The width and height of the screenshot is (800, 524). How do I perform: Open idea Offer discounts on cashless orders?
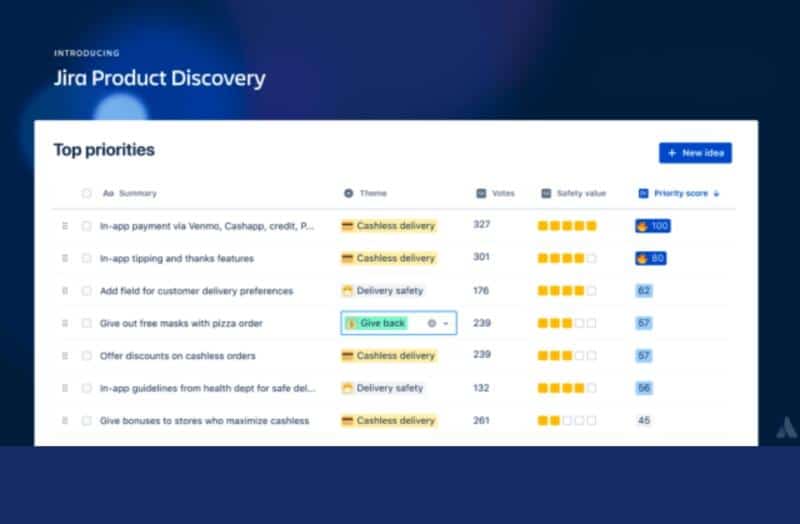[178, 356]
